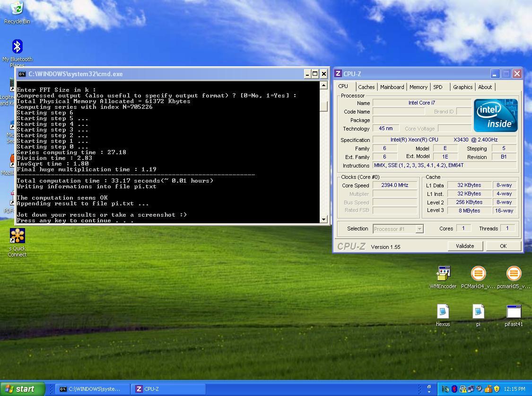Open the Windows Start menu
532x396 pixels.
pyautogui.click(x=22, y=389)
